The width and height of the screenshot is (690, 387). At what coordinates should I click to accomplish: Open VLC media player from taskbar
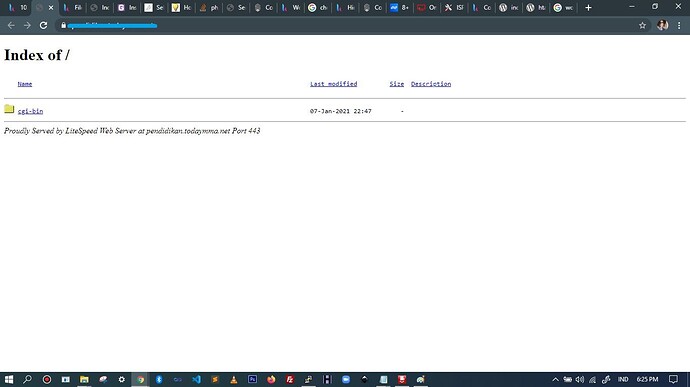click(234, 379)
